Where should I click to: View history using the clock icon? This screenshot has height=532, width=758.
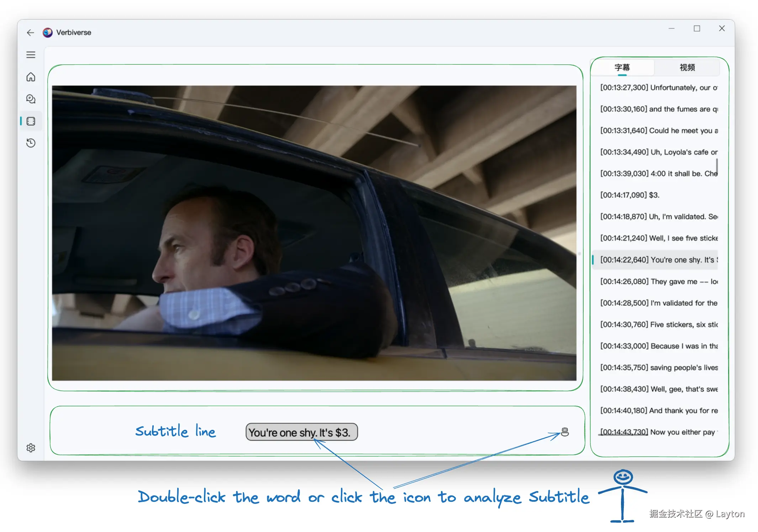(31, 143)
